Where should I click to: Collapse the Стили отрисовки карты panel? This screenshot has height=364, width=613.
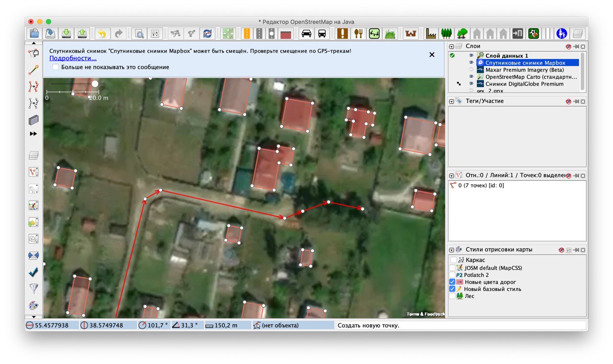click(451, 250)
